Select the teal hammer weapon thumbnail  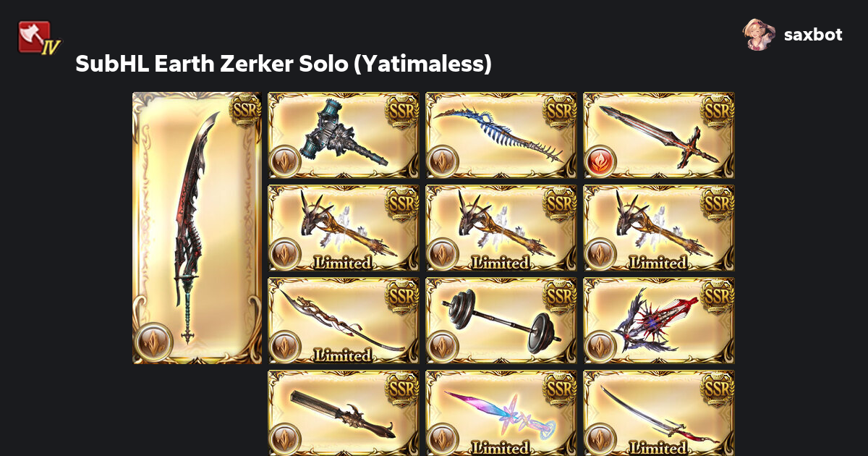(344, 135)
